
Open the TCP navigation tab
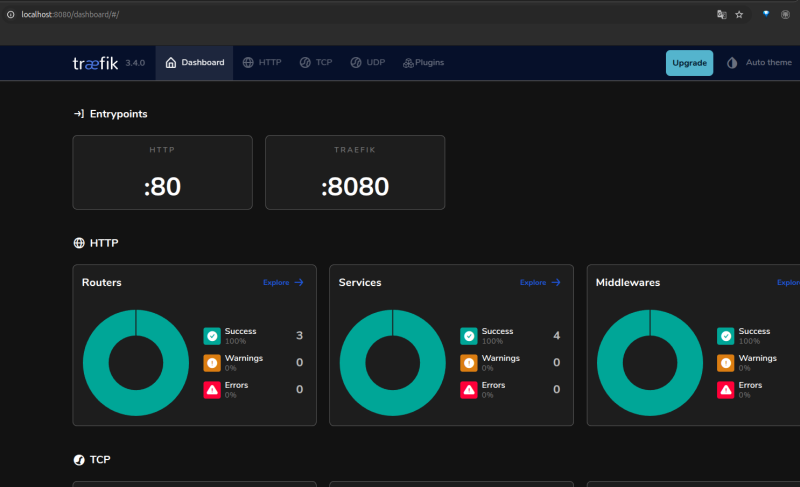316,62
